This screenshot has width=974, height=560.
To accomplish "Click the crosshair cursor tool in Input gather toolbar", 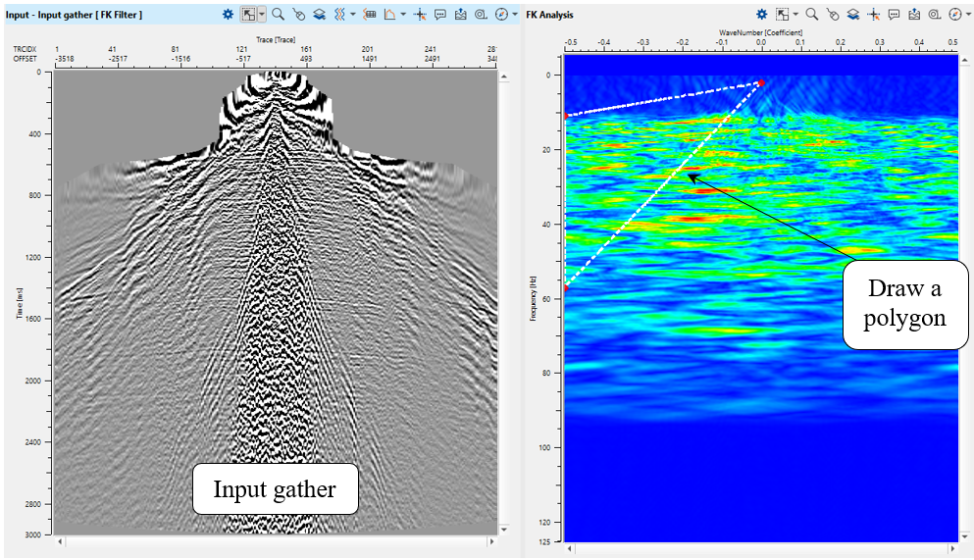I will [420, 15].
